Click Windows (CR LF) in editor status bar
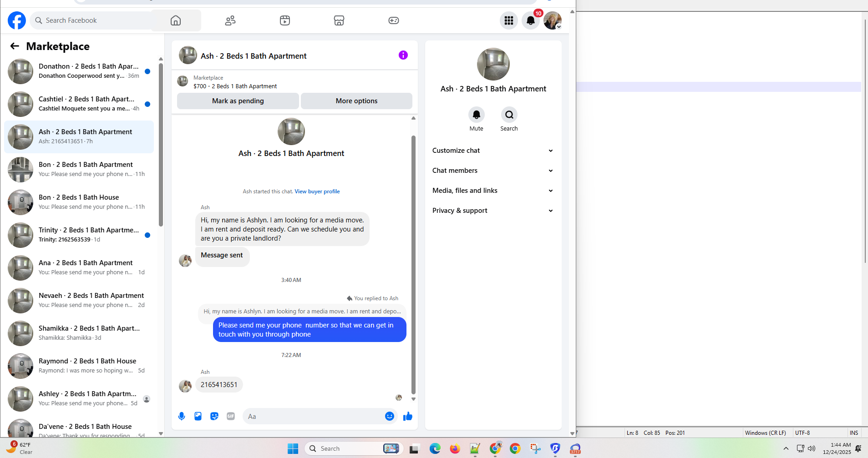The width and height of the screenshot is (868, 458). tap(766, 433)
